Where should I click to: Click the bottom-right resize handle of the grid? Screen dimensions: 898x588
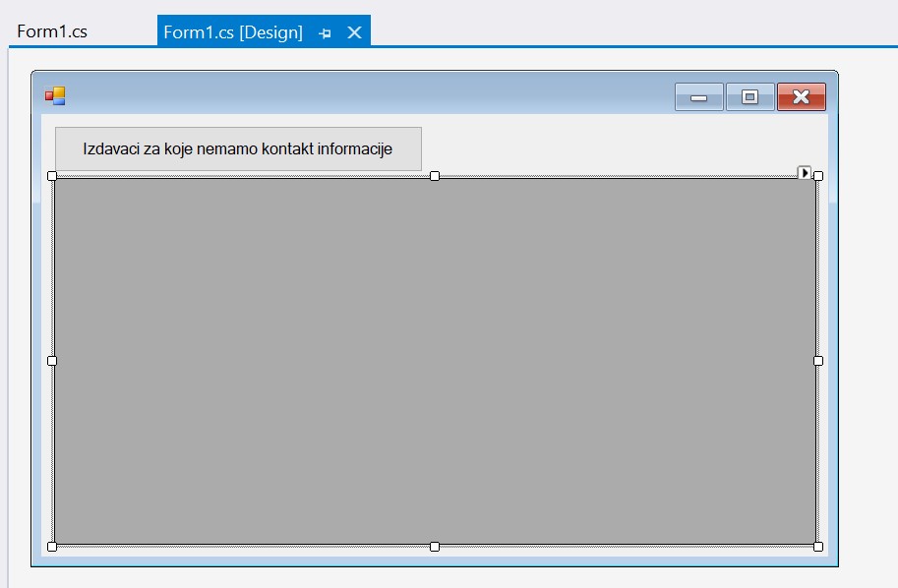coord(818,547)
